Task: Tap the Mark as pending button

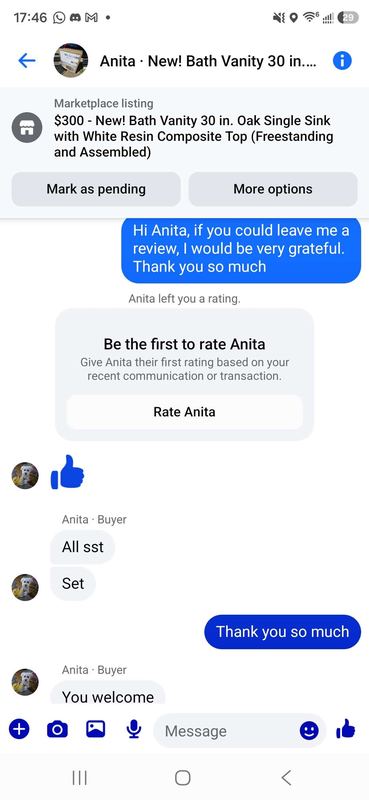Action: pyautogui.click(x=96, y=189)
